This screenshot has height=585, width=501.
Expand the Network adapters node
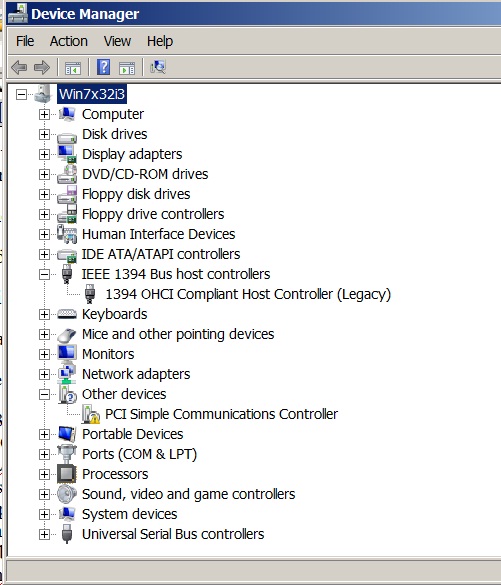click(44, 374)
